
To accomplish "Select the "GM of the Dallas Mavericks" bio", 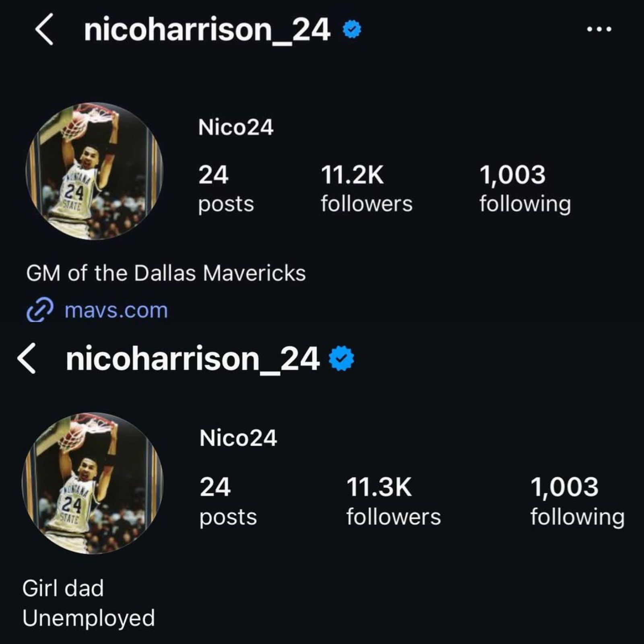I will [166, 273].
